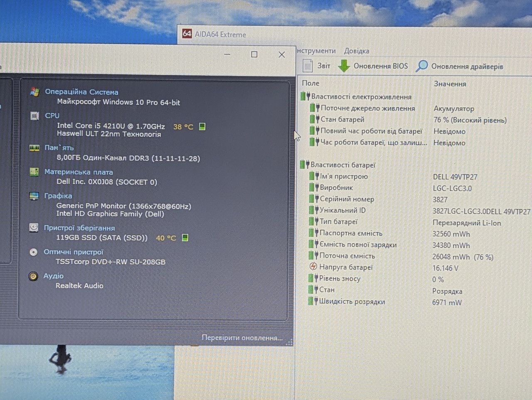Image resolution: width=532 pixels, height=400 pixels.
Task: Open the Інструменти menu
Action: [316, 51]
